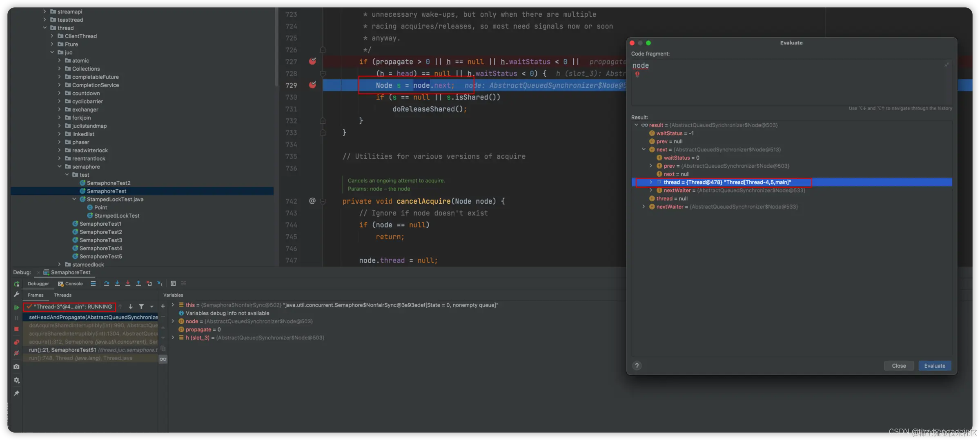Select the Frames tab
The height and width of the screenshot is (440, 980).
point(36,295)
